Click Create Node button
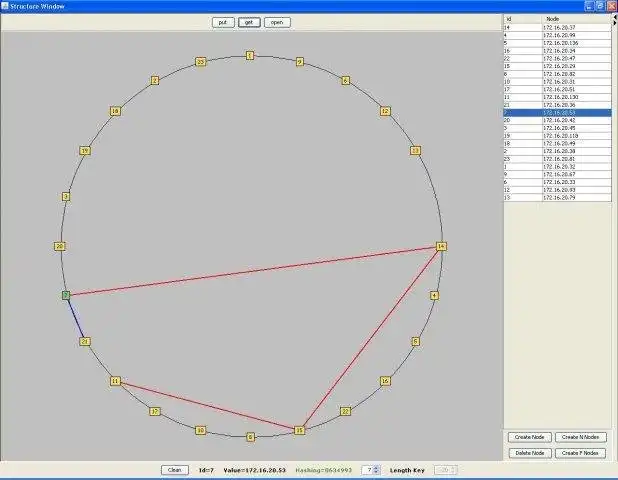Screen dimensions: 618x480 (530, 437)
